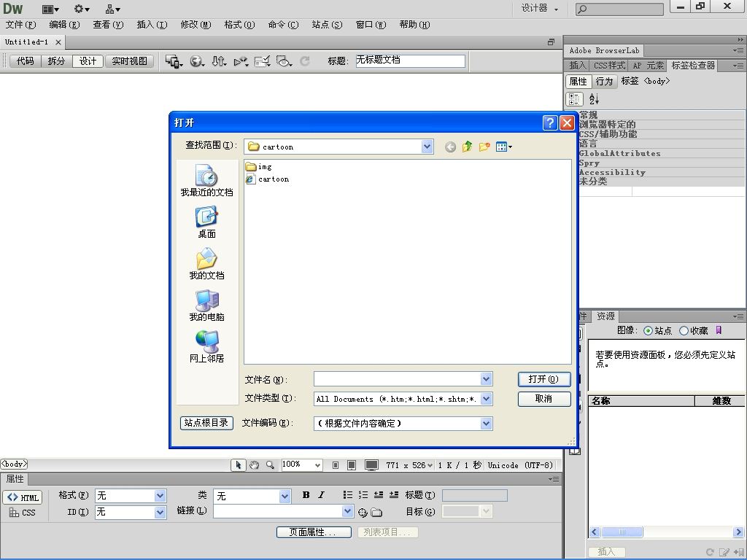Expand the 查找范围 cartoon folder dropdown
The height and width of the screenshot is (560, 747).
(x=427, y=147)
